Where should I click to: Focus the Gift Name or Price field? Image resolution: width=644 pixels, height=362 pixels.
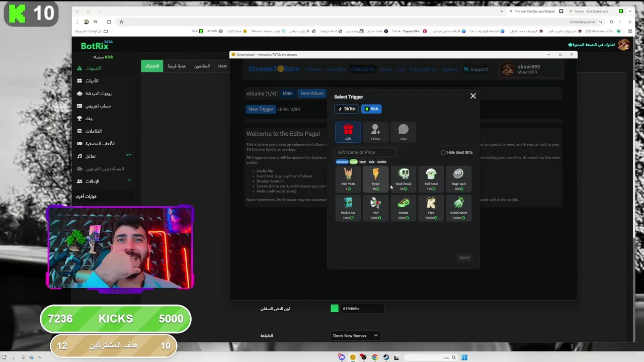pos(365,152)
